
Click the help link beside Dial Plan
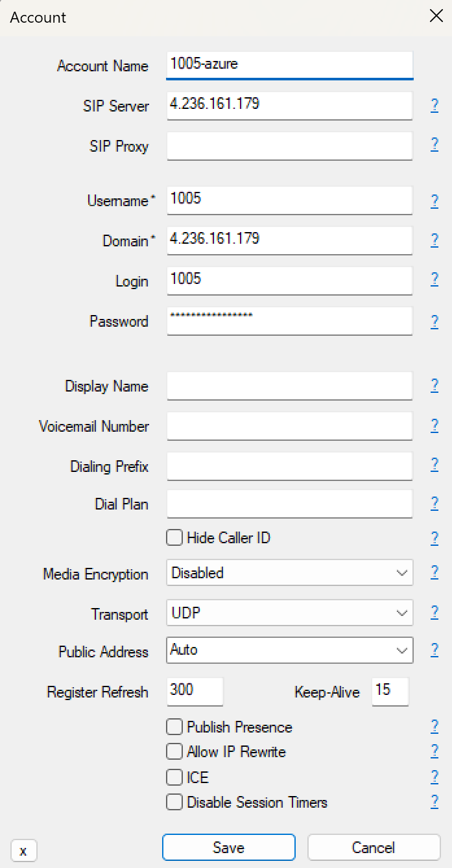[434, 503]
